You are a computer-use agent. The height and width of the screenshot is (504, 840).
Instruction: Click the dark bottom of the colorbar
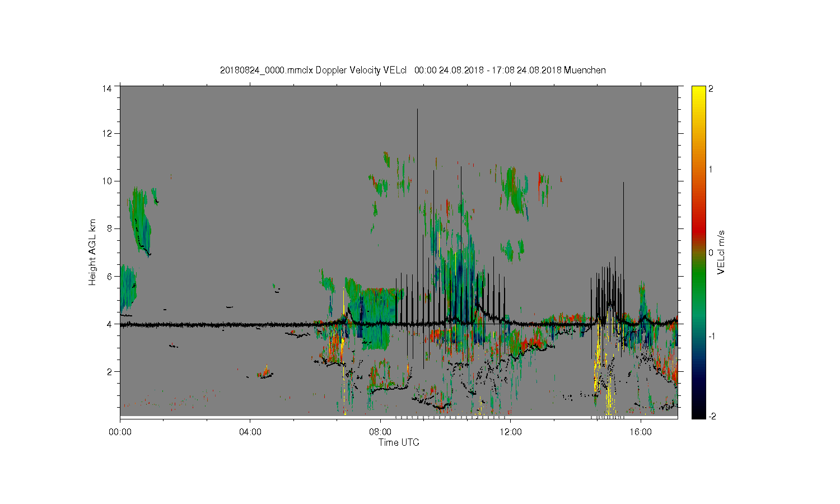pyautogui.click(x=698, y=412)
